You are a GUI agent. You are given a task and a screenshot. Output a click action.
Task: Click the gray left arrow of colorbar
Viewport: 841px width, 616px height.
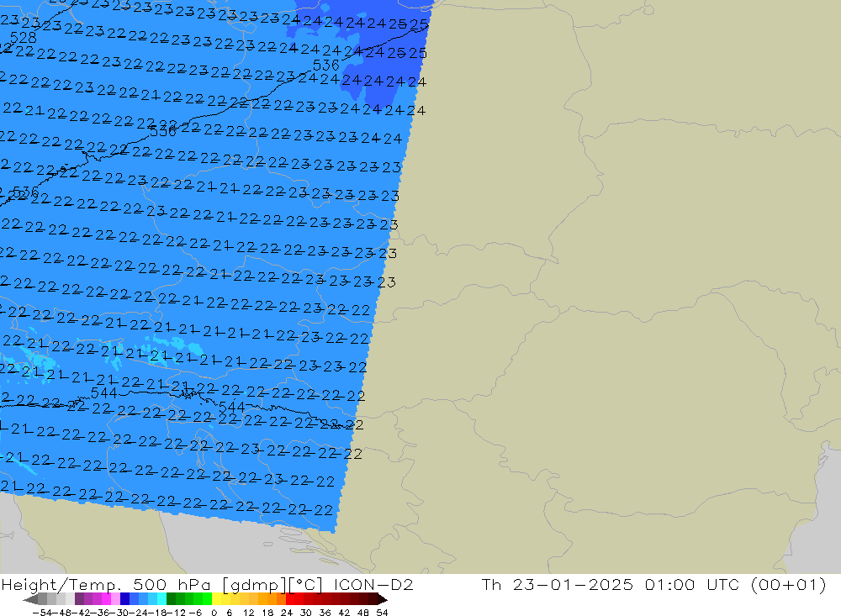(30, 599)
